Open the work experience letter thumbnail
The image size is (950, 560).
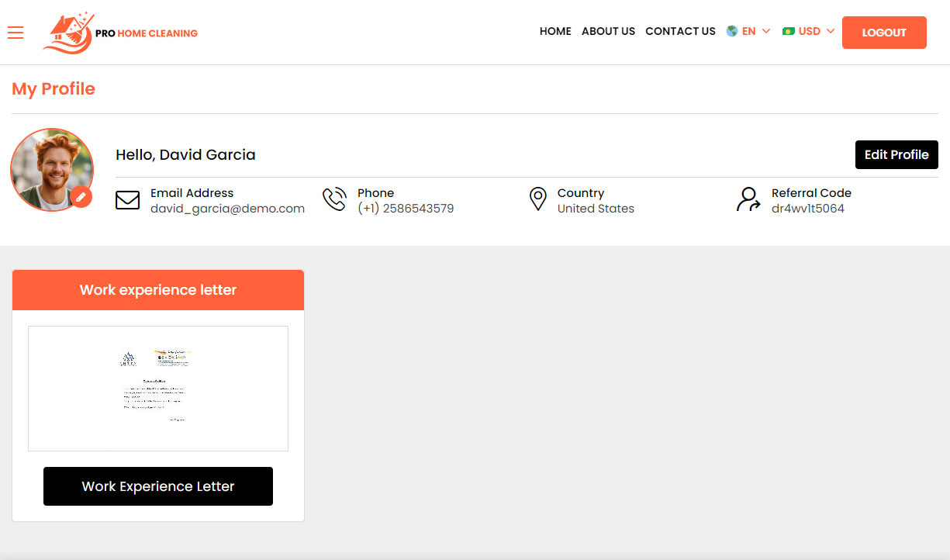coord(158,388)
